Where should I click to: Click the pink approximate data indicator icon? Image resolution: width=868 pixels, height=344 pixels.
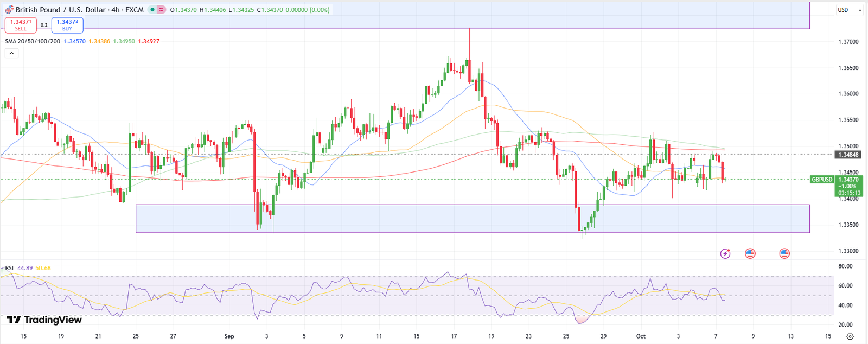click(x=161, y=10)
